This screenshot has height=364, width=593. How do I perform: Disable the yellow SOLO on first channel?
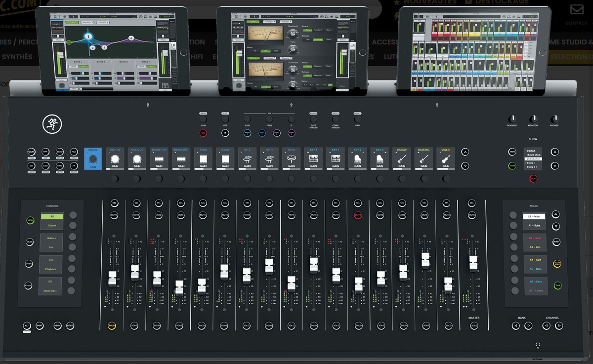coord(112,326)
